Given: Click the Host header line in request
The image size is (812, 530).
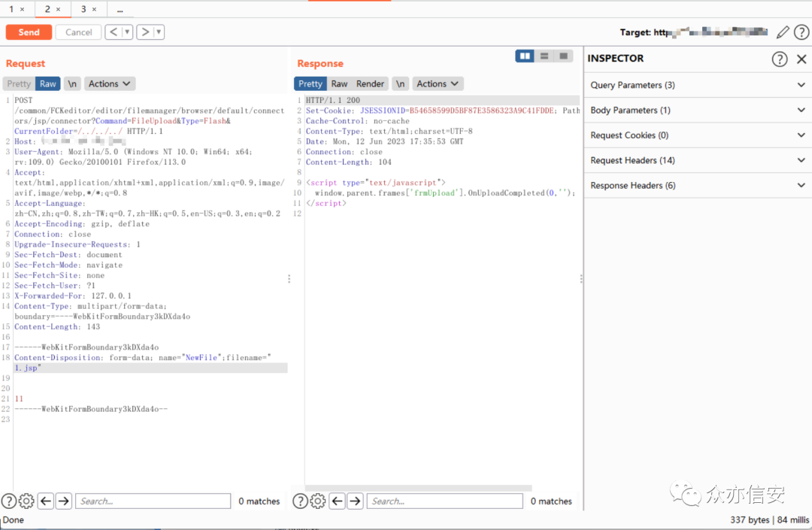Looking at the screenshot, I should (70, 141).
